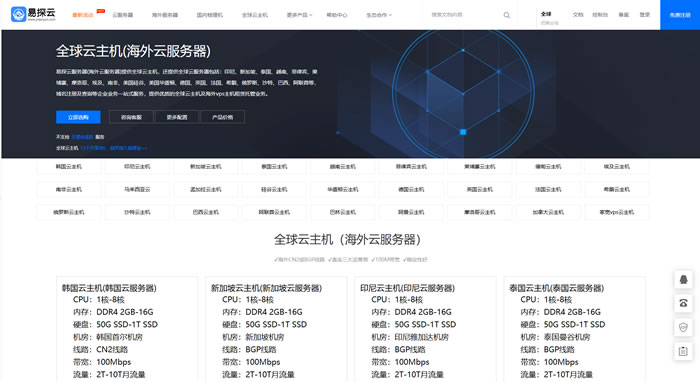
Task: Click the 备案 header link
Action: point(624,15)
